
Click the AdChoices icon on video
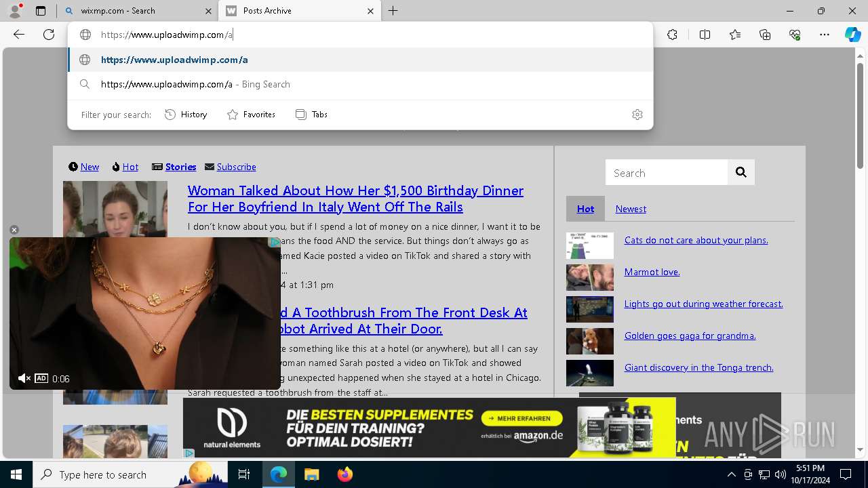(x=275, y=242)
